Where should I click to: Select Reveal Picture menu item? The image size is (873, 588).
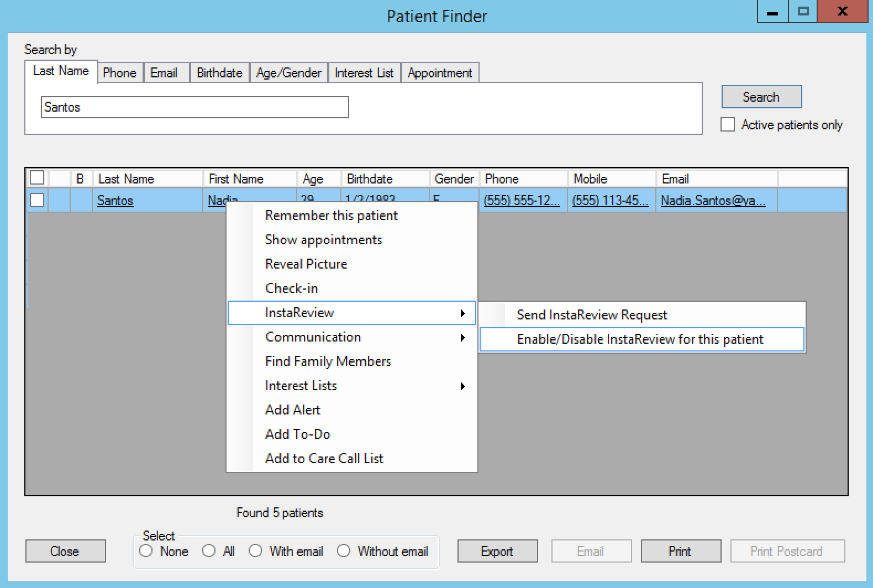point(352,264)
